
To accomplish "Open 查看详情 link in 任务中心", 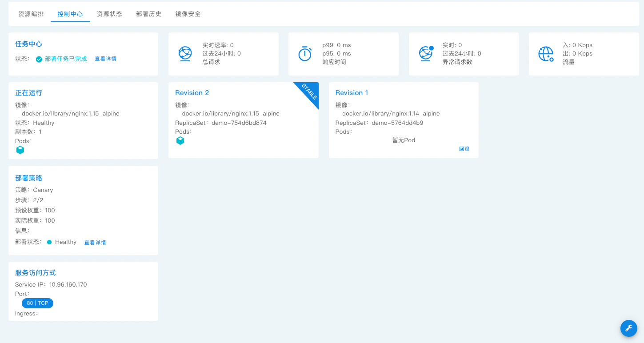I will click(105, 59).
